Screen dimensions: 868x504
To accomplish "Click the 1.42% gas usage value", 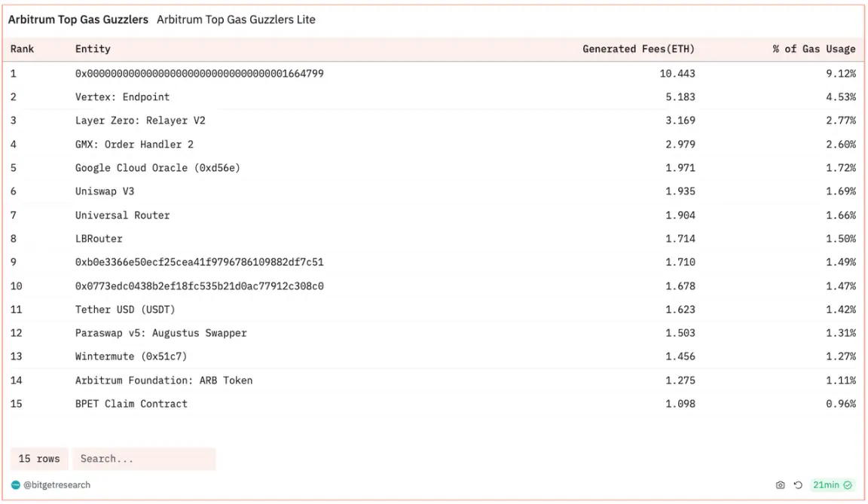I will coord(841,310).
